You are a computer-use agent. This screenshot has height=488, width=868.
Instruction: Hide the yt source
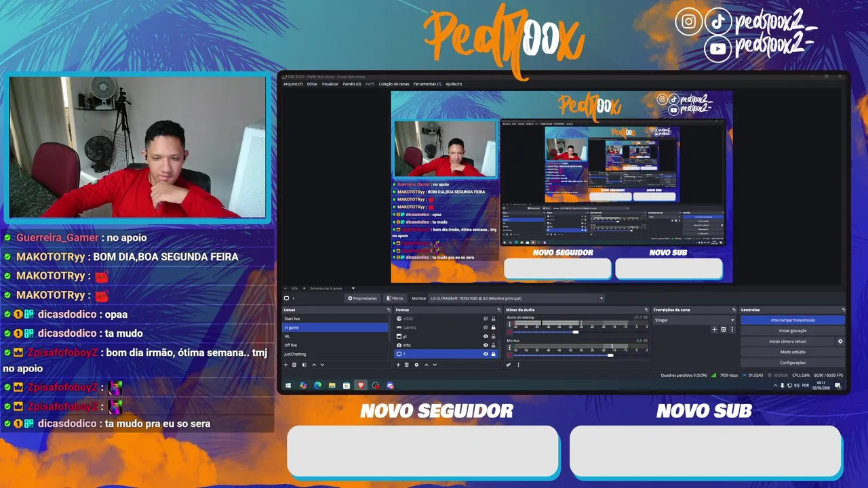point(486,336)
